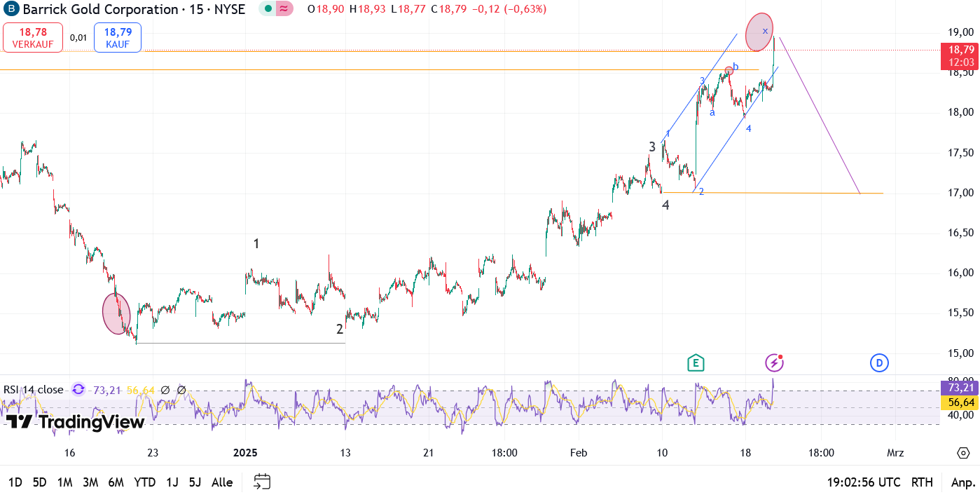Image resolution: width=980 pixels, height=495 pixels.
Task: Select the purple projection line drawing
Action: point(820,116)
